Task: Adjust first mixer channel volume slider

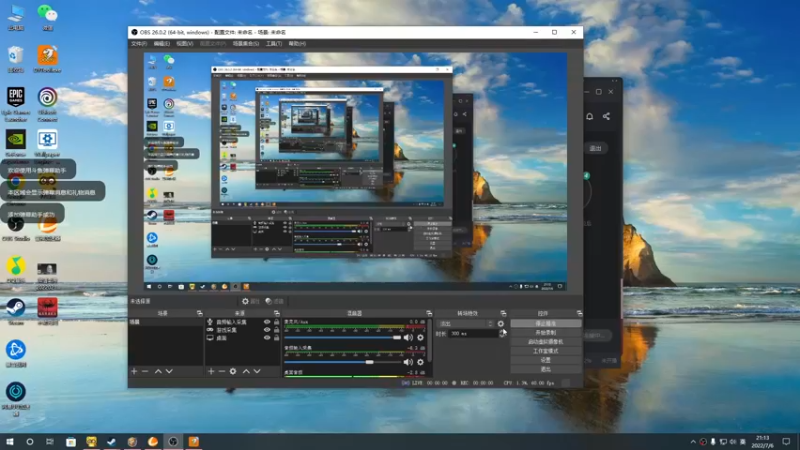Action: point(342,337)
